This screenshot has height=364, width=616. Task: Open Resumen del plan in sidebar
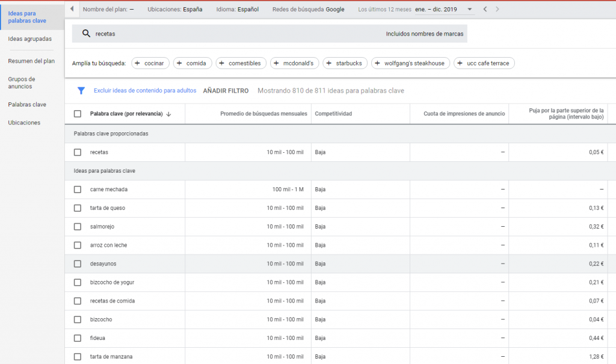(31, 61)
